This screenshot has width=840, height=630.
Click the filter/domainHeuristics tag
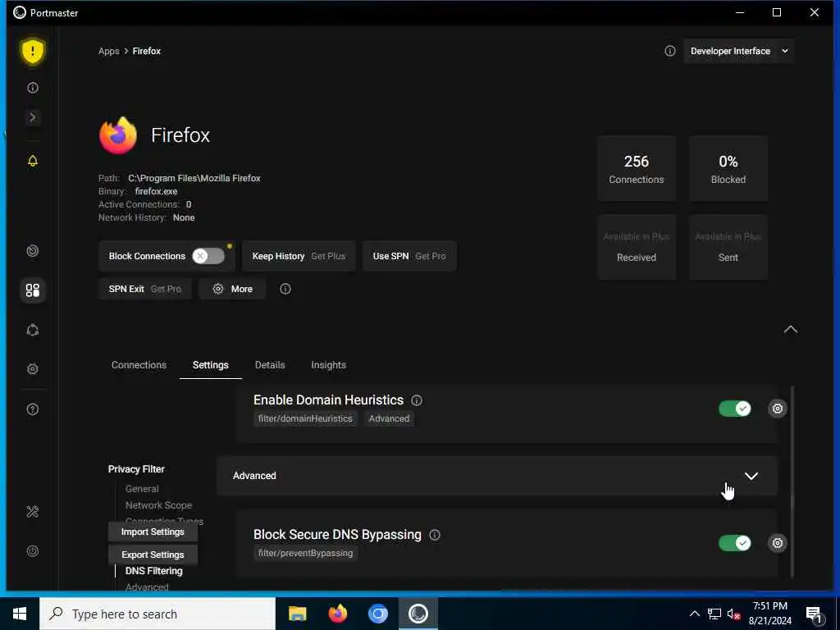point(305,418)
